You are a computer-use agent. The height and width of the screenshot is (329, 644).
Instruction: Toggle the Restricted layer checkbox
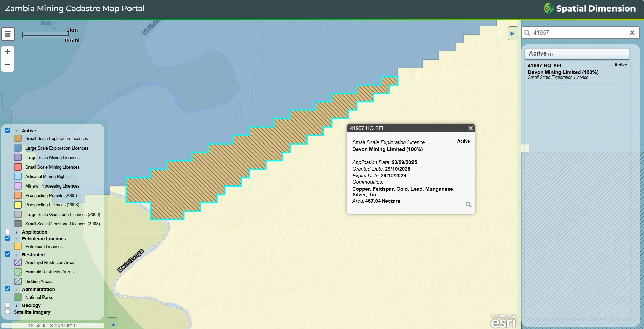[7, 254]
